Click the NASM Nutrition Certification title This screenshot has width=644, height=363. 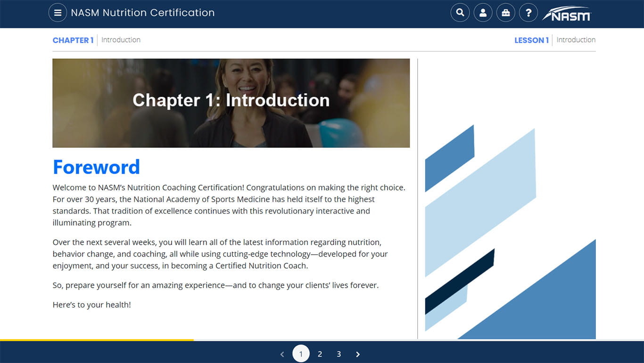click(142, 13)
